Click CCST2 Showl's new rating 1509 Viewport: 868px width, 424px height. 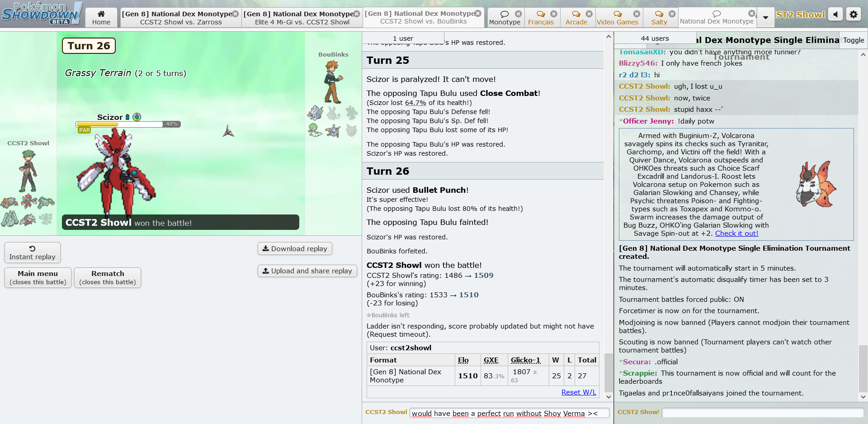click(484, 275)
